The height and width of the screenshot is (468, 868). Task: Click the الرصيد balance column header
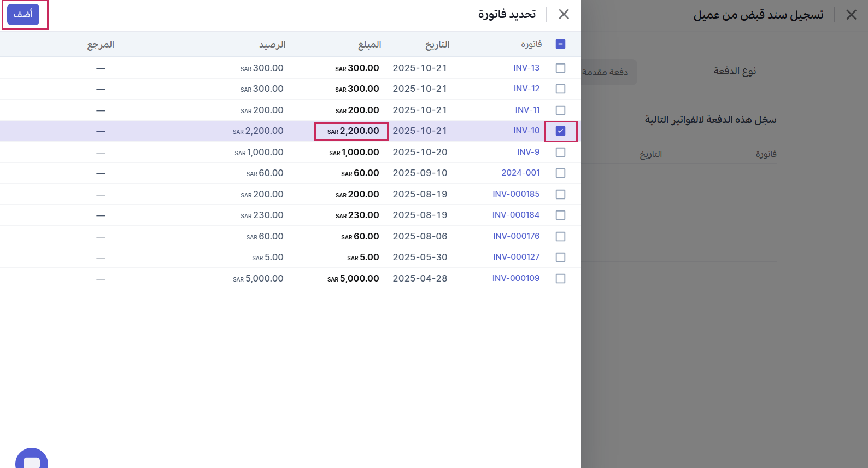tap(272, 45)
